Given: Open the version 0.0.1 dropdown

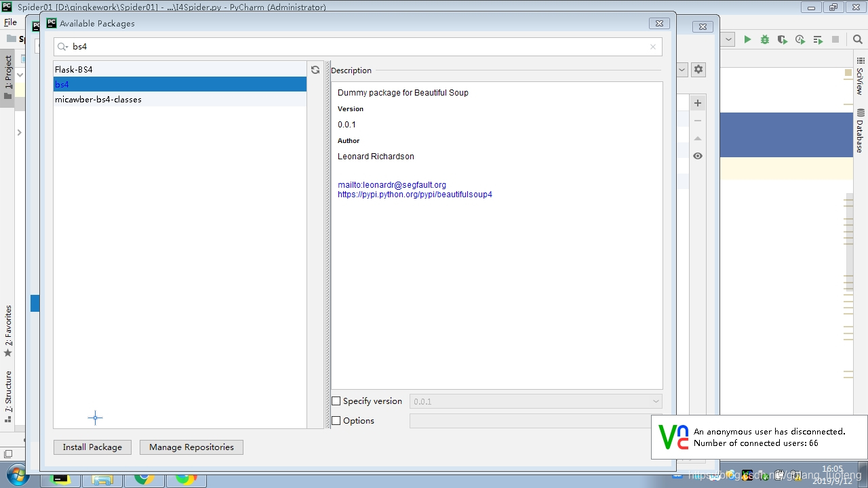Looking at the screenshot, I should tap(536, 401).
